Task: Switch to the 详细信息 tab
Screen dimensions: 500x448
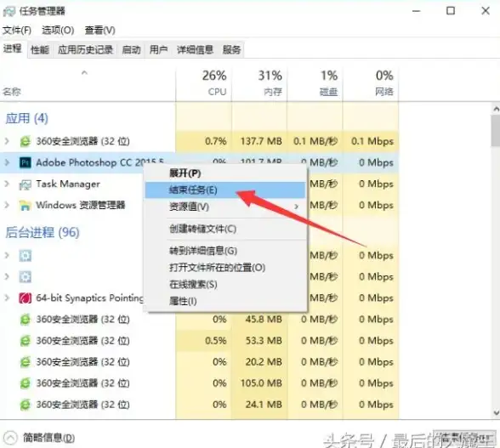Action: click(x=195, y=50)
